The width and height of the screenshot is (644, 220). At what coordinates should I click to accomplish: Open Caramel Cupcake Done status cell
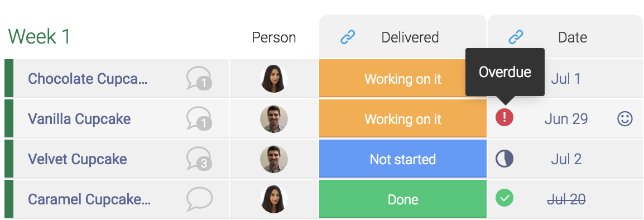[x=402, y=199]
